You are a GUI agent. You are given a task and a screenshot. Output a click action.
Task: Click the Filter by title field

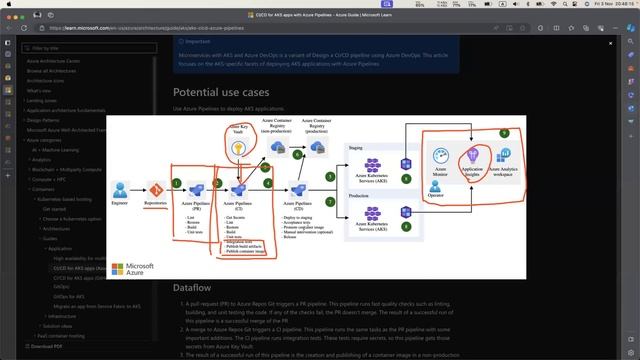[89, 48]
